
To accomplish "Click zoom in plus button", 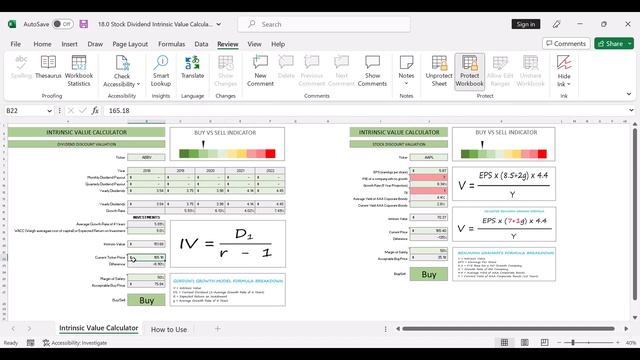I will [618, 343].
